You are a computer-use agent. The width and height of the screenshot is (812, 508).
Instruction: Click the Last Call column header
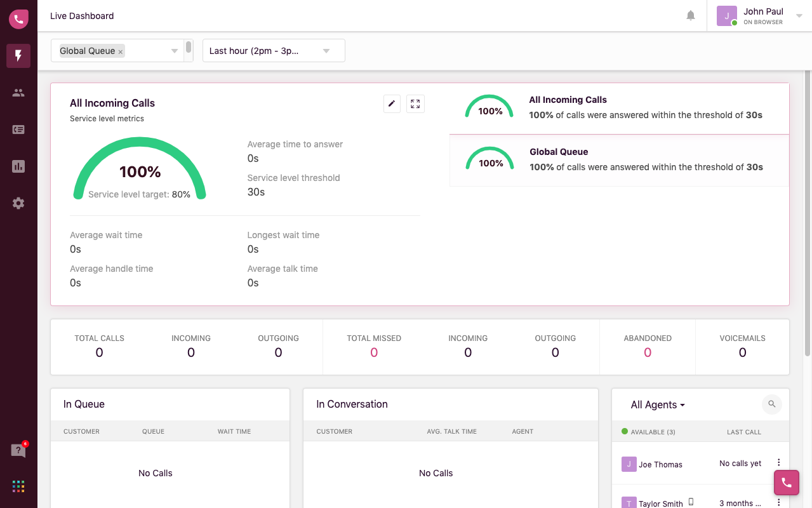(x=744, y=432)
